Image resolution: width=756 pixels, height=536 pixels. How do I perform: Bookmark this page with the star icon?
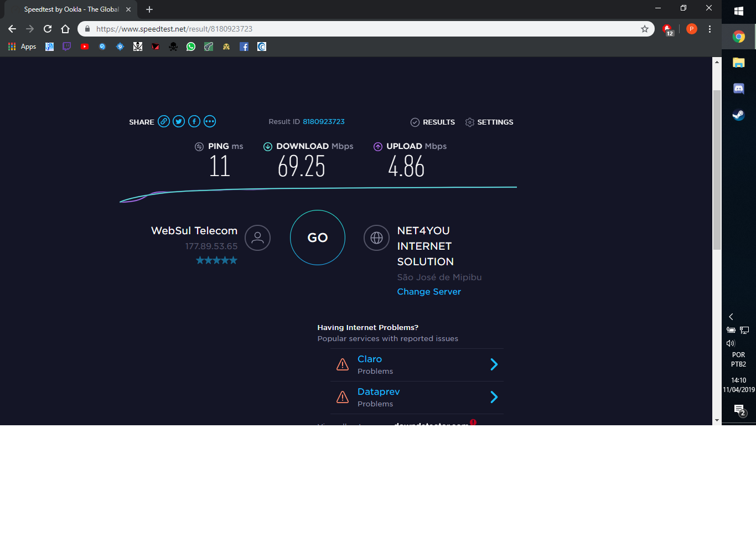[645, 29]
